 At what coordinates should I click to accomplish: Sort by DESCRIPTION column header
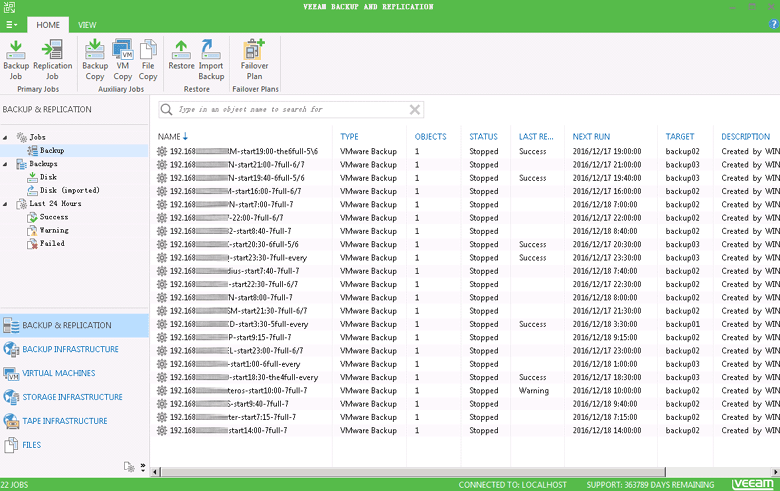[745, 136]
